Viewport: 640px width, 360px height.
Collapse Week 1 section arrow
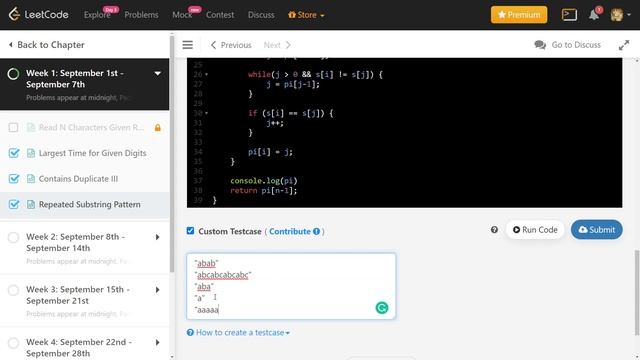158,73
